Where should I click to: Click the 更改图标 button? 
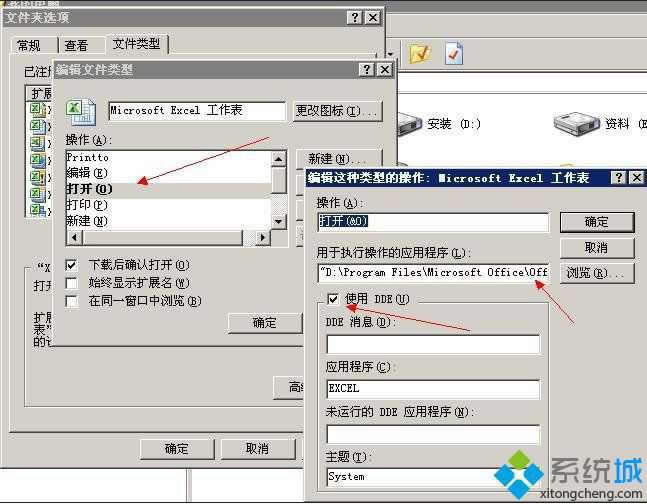click(338, 111)
